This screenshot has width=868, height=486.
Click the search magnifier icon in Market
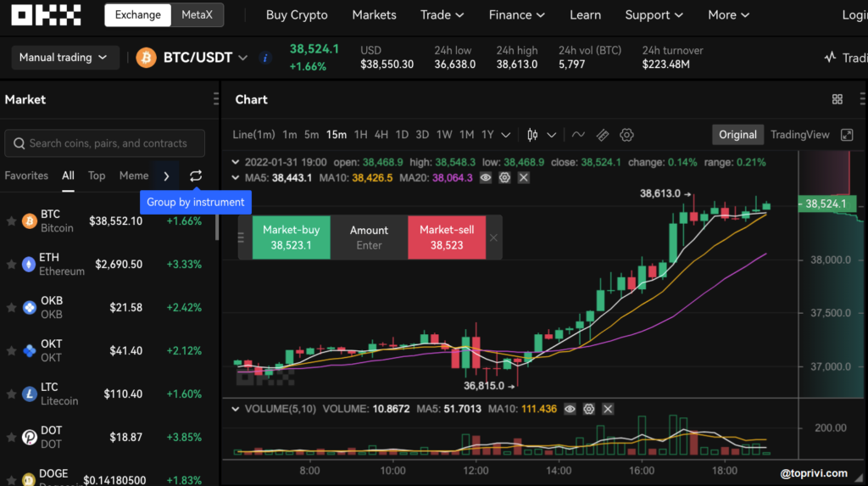[19, 143]
